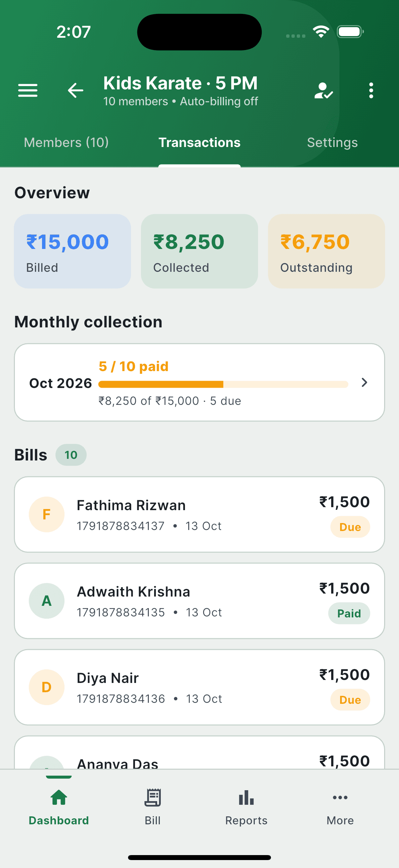Open member attendance check icon
Viewport: 399px width, 868px height.
pyautogui.click(x=324, y=90)
